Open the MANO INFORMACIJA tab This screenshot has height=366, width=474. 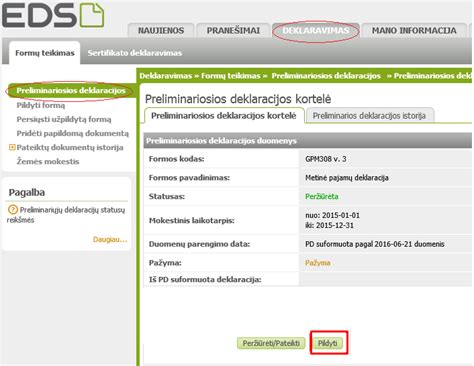[414, 30]
